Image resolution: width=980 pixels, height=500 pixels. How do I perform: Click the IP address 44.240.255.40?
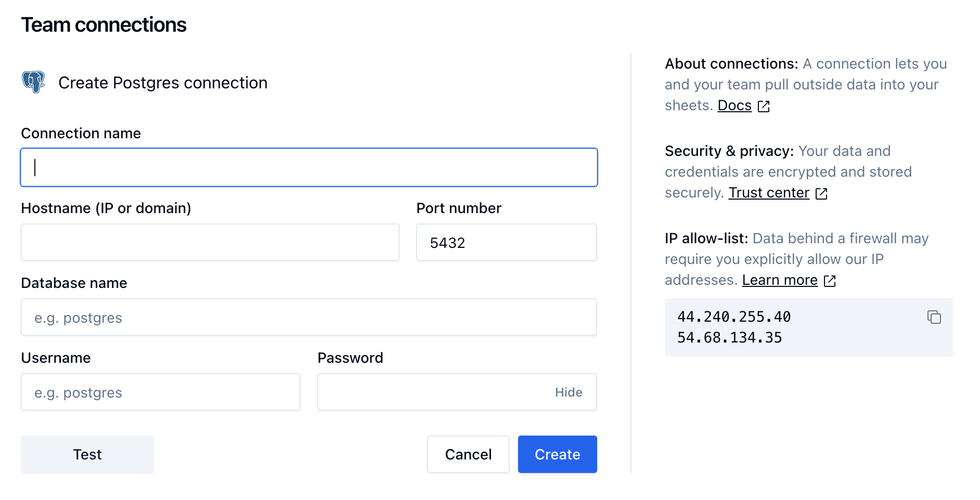[x=733, y=317]
